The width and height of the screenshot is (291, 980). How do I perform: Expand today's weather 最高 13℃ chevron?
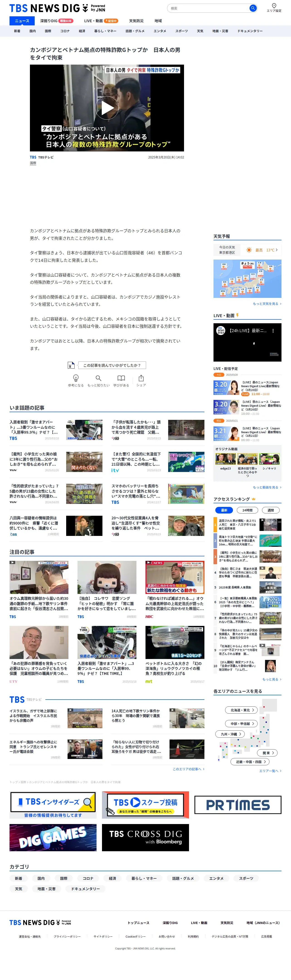pos(276,250)
